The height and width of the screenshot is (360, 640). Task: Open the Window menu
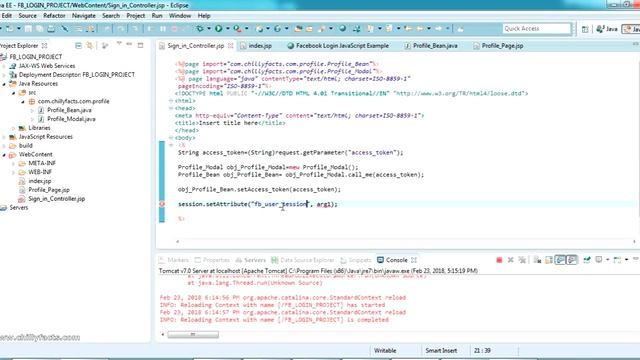[x=180, y=16]
